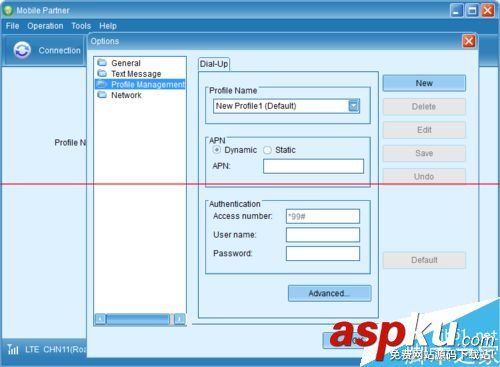Select Network in the options tree
Image resolution: width=500 pixels, height=367 pixels.
[x=126, y=95]
